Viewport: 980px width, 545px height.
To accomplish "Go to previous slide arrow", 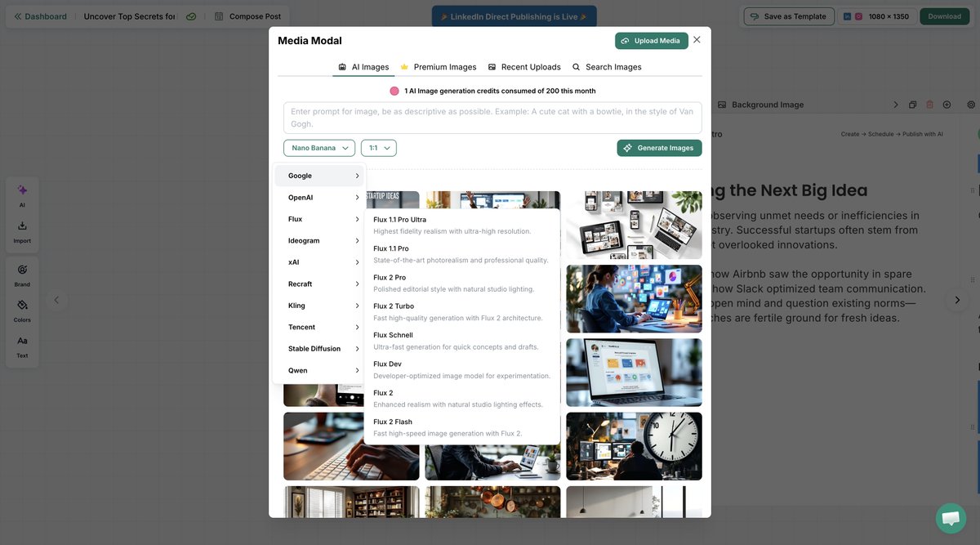I will [x=56, y=300].
